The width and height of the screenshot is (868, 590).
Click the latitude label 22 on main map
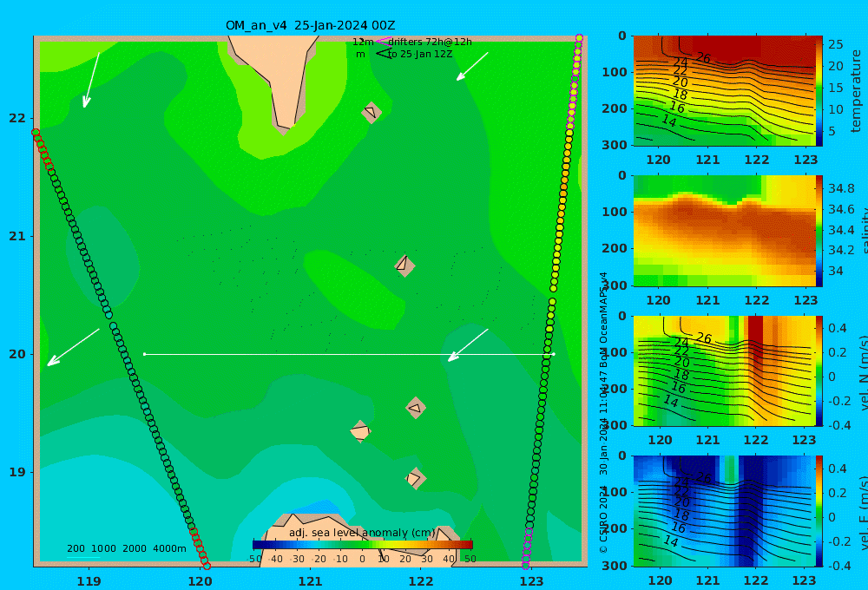pyautogui.click(x=17, y=118)
